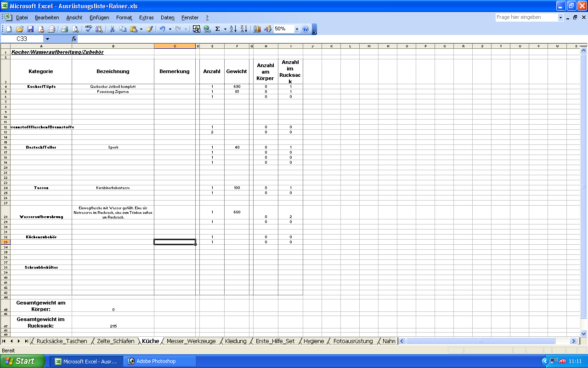Image resolution: width=588 pixels, height=368 pixels.
Task: Click the Windows Start button
Action: pyautogui.click(x=23, y=361)
